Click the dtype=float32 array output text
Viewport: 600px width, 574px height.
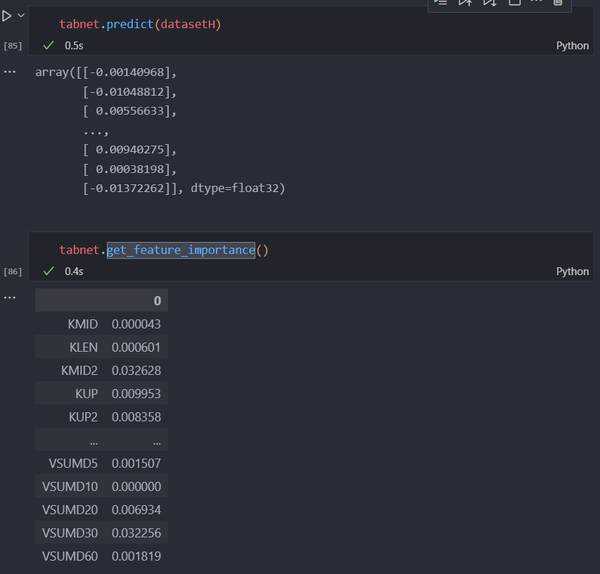238,188
